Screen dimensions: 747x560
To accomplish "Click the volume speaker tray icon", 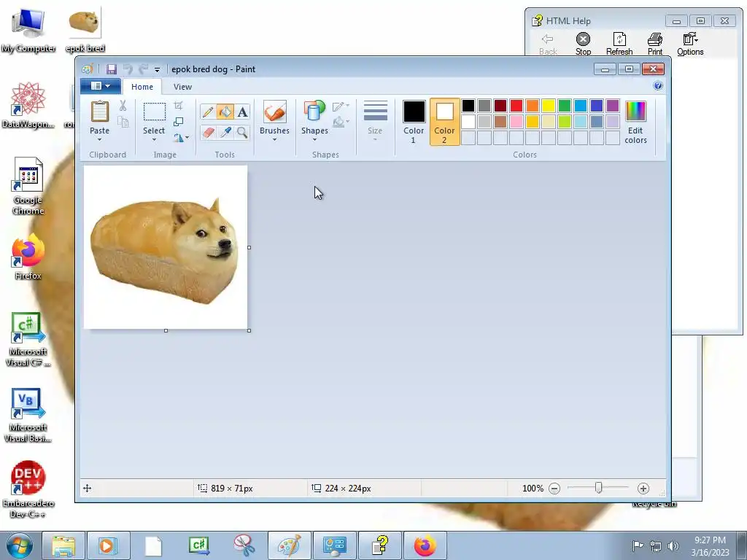I will click(x=673, y=546).
